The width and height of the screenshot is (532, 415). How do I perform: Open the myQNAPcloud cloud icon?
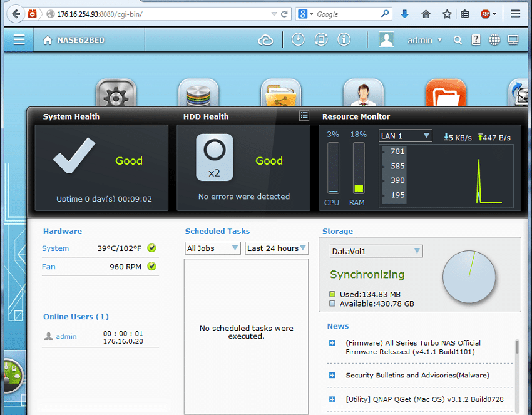click(265, 41)
